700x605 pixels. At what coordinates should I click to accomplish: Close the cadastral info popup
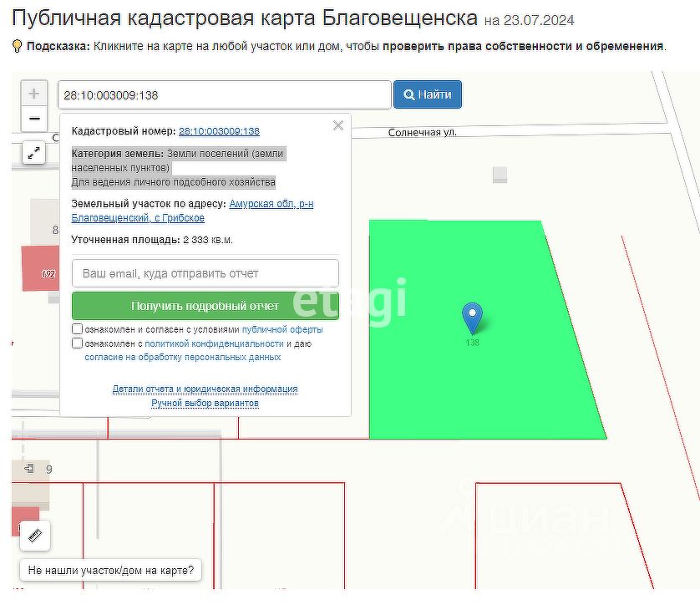(338, 125)
